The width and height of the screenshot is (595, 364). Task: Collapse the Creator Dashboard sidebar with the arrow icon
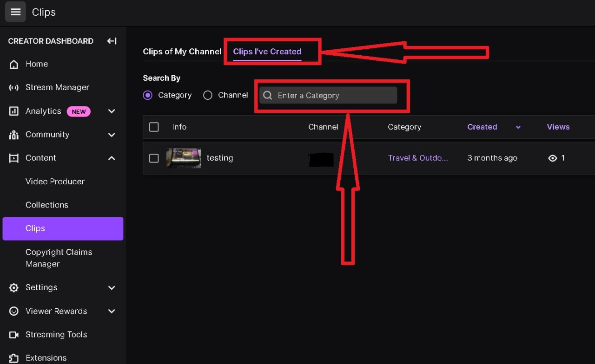tap(112, 41)
